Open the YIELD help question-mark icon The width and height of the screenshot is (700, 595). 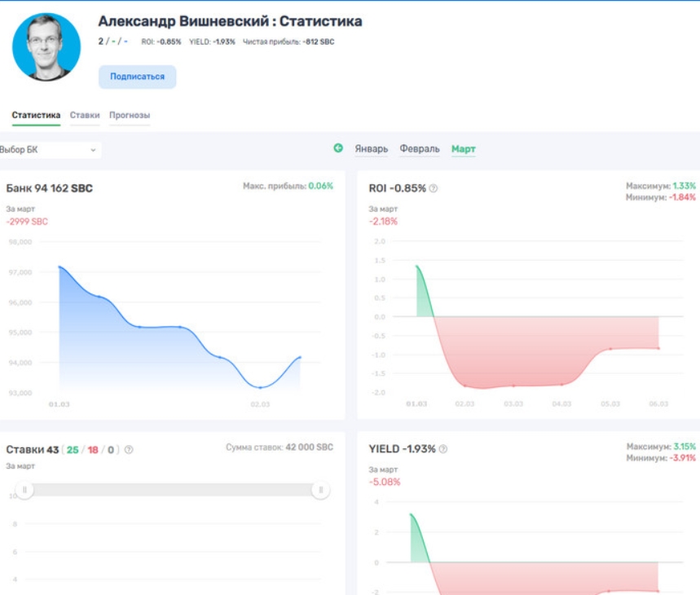click(443, 449)
